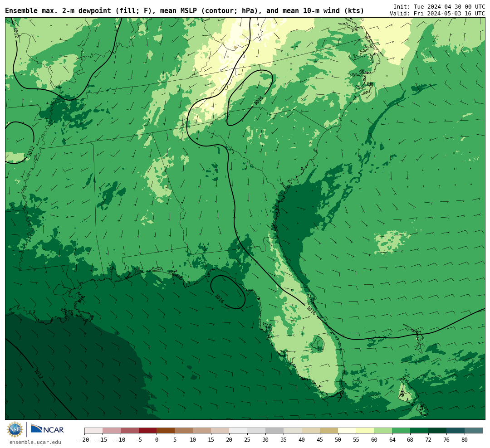The height and width of the screenshot is (448, 490).
Task: Click the gray colorbar swatch between 30 and 35
Action: point(274,431)
